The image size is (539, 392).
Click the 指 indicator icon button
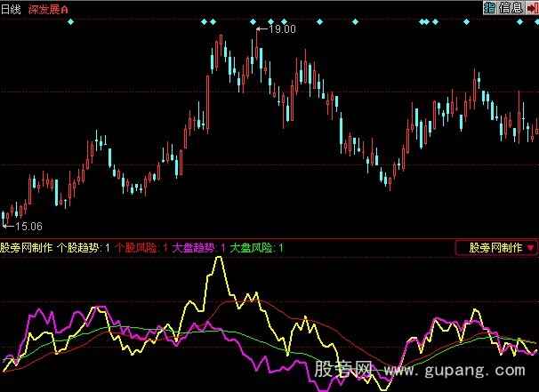pos(489,7)
